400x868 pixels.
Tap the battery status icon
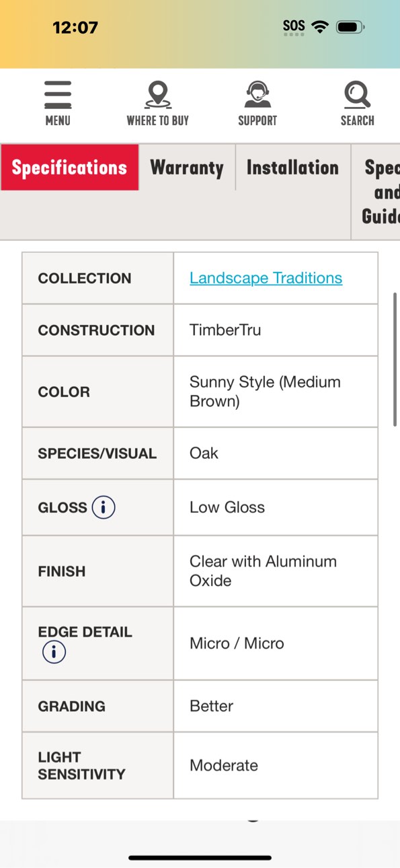(x=351, y=28)
